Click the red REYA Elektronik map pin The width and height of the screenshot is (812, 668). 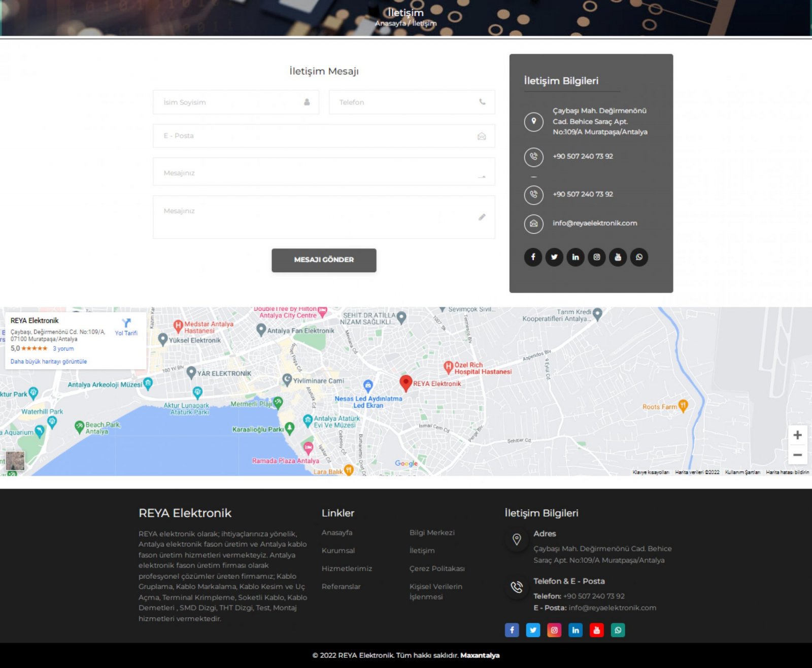pos(405,383)
